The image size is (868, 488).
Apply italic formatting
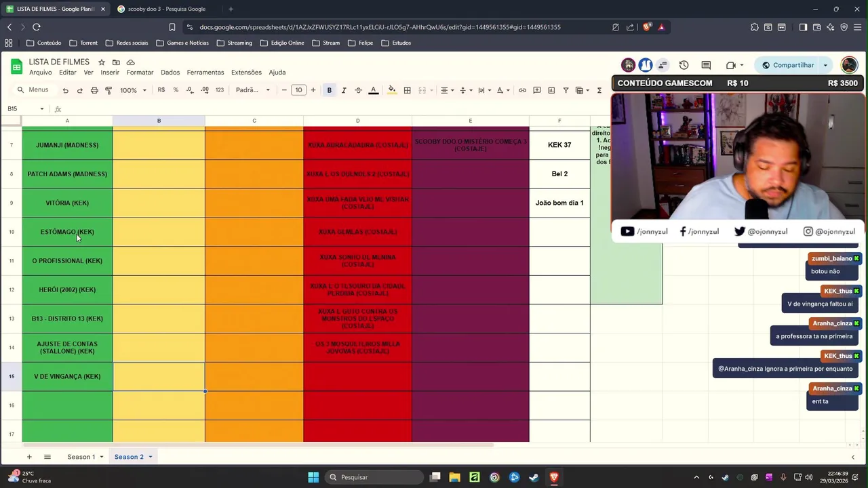coord(344,90)
